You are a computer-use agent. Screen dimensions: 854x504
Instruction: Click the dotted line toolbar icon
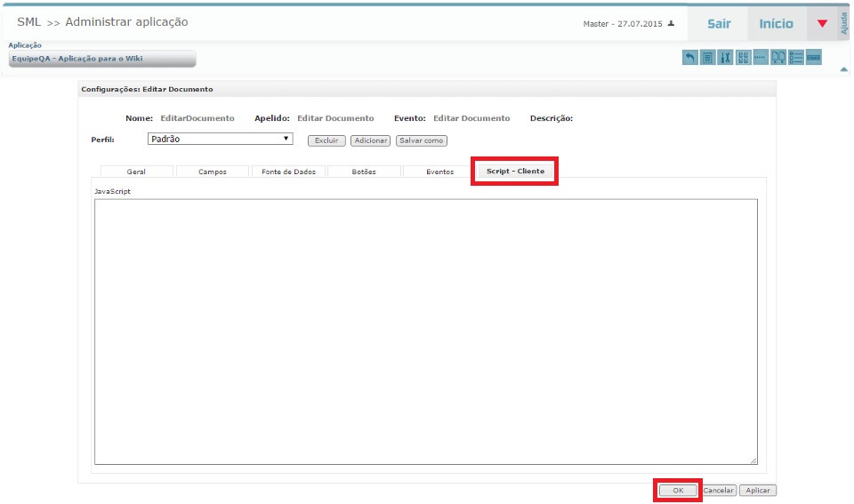pyautogui.click(x=761, y=57)
